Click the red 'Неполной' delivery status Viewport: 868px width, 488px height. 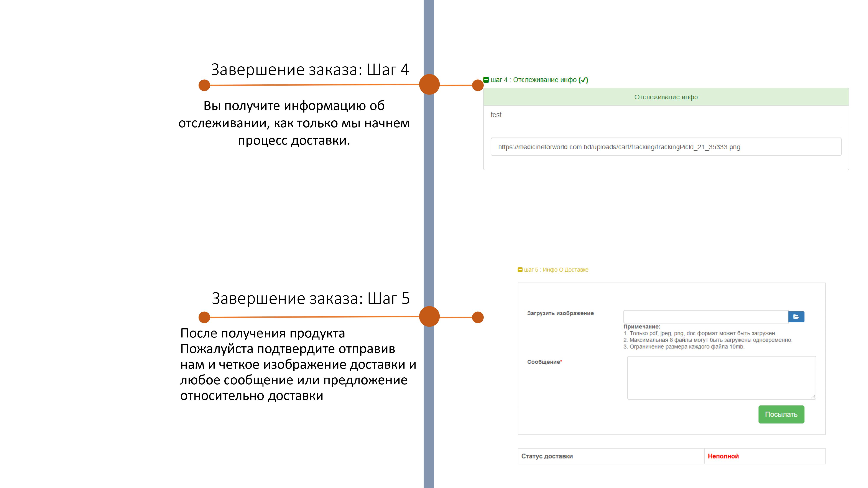[x=723, y=456]
